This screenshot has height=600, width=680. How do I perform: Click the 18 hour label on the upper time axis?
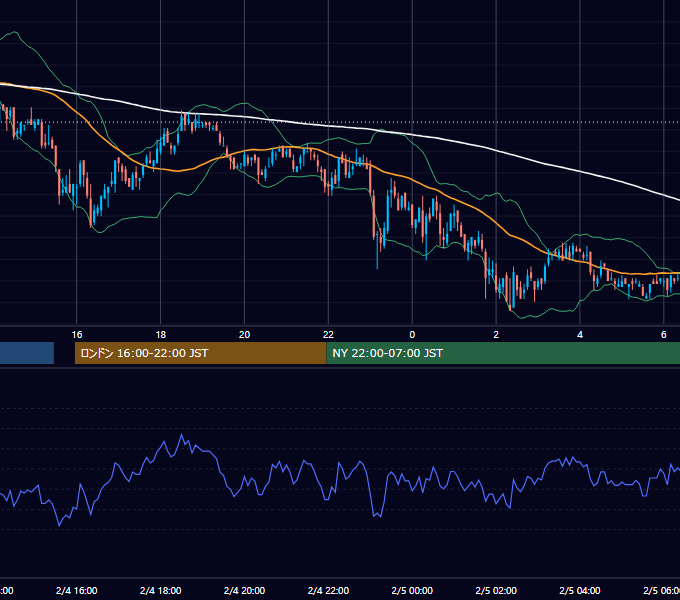pyautogui.click(x=160, y=335)
